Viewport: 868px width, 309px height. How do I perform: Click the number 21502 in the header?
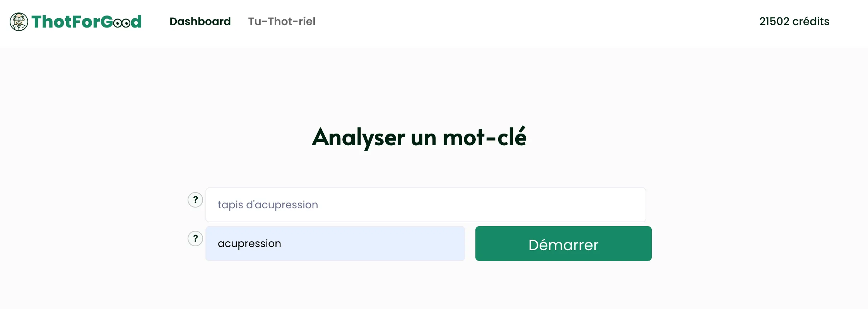point(774,21)
